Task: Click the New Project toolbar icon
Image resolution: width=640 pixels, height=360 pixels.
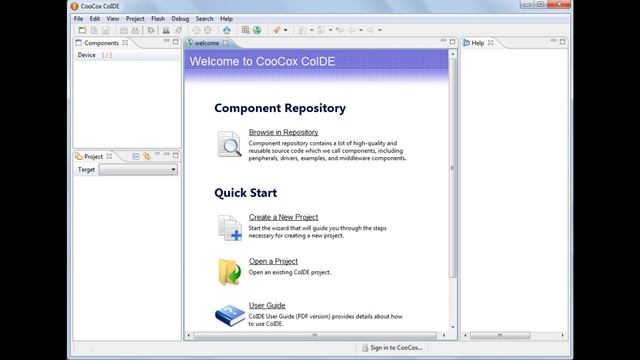Action: [82, 30]
